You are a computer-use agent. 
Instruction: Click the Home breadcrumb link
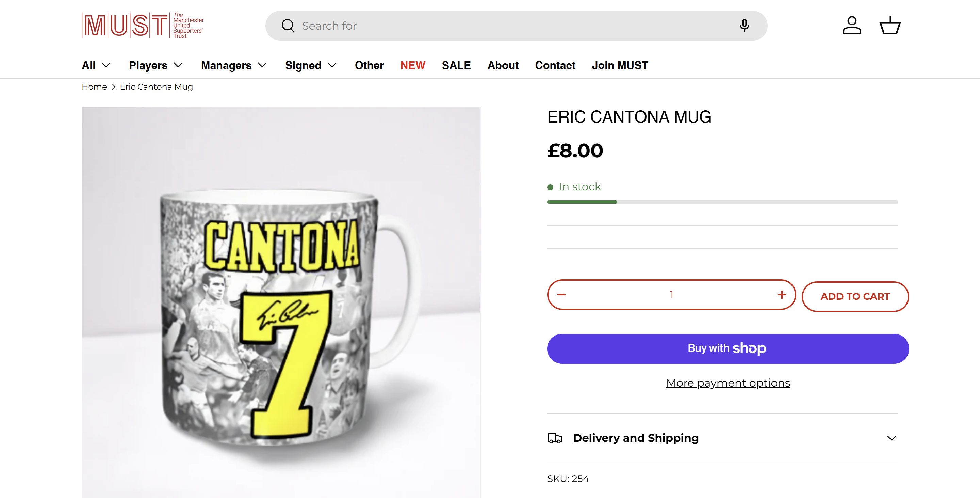point(94,87)
